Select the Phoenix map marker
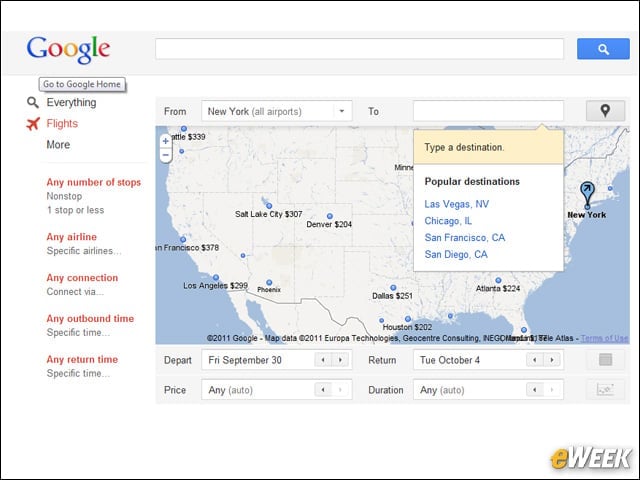Image resolution: width=640 pixels, height=480 pixels. pyautogui.click(x=269, y=282)
